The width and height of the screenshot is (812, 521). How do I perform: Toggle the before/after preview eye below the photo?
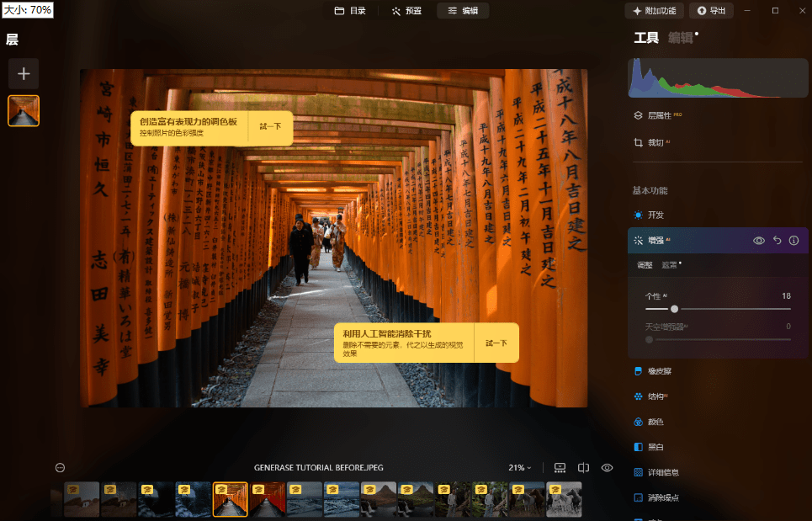(607, 468)
